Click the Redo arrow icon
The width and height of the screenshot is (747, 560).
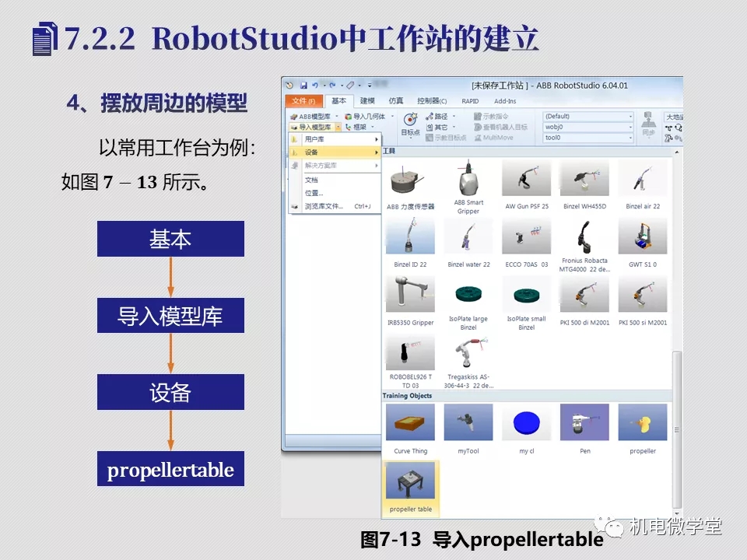coord(332,86)
